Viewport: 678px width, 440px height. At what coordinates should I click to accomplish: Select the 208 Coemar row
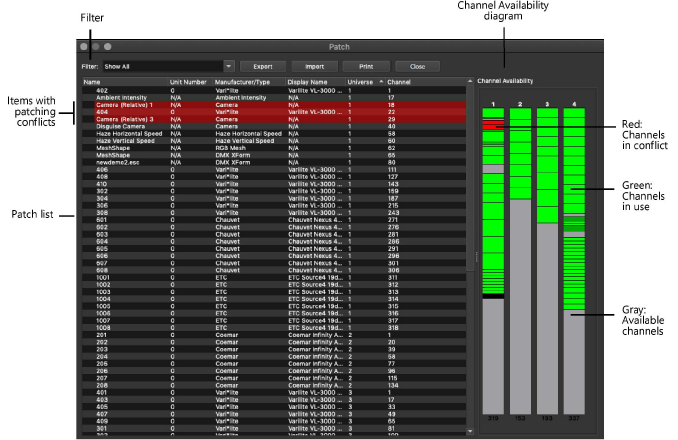pyautogui.click(x=274, y=385)
